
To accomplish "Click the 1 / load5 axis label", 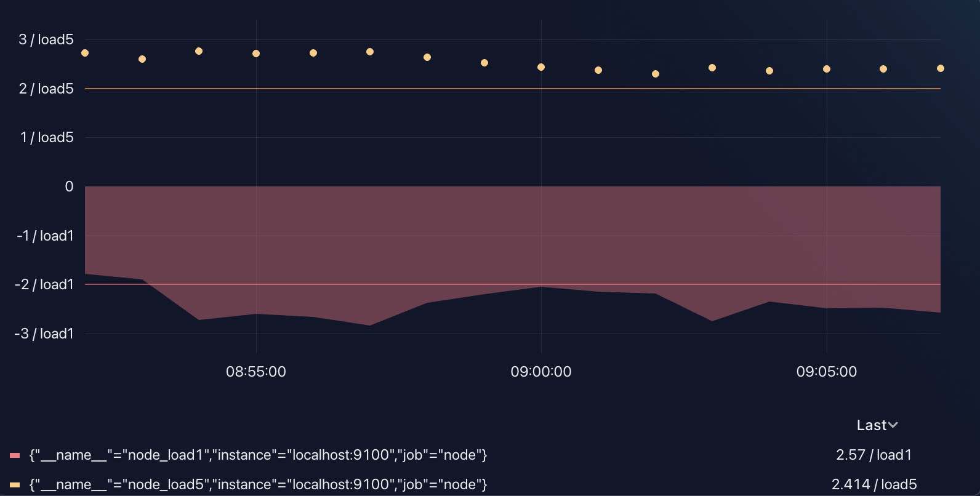I will tap(47, 137).
